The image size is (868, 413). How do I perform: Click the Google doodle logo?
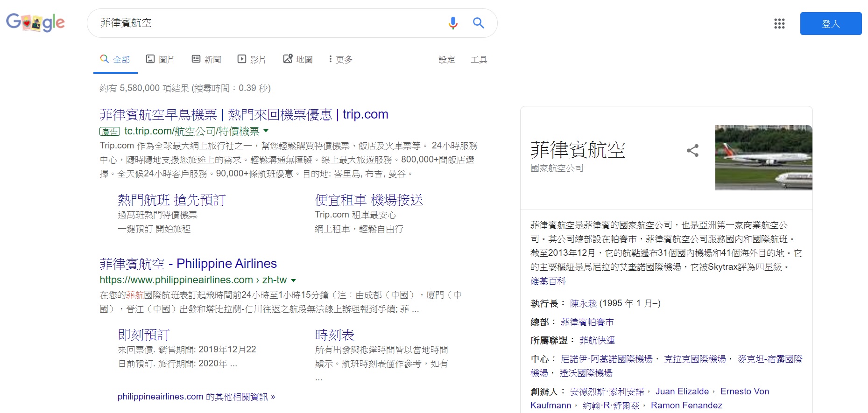[x=35, y=22]
